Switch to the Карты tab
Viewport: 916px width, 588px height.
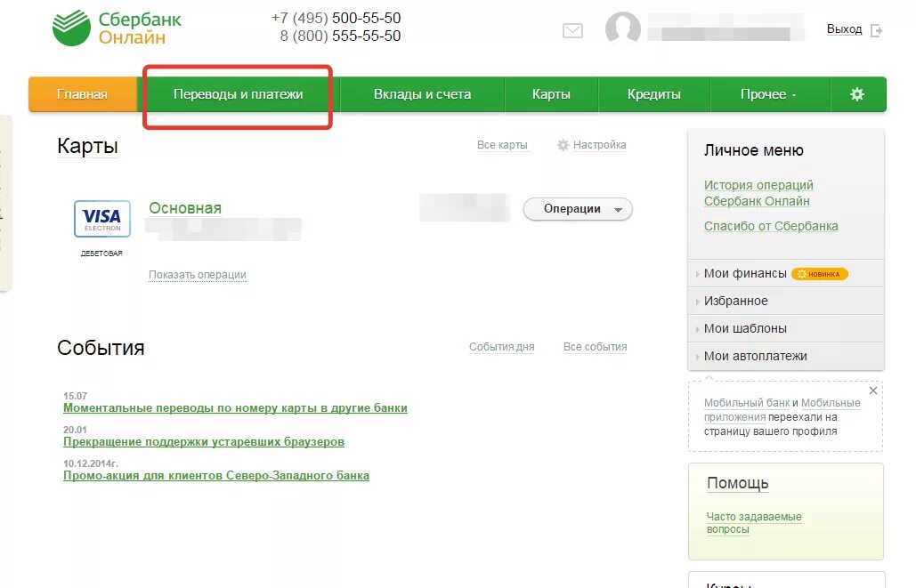551,94
